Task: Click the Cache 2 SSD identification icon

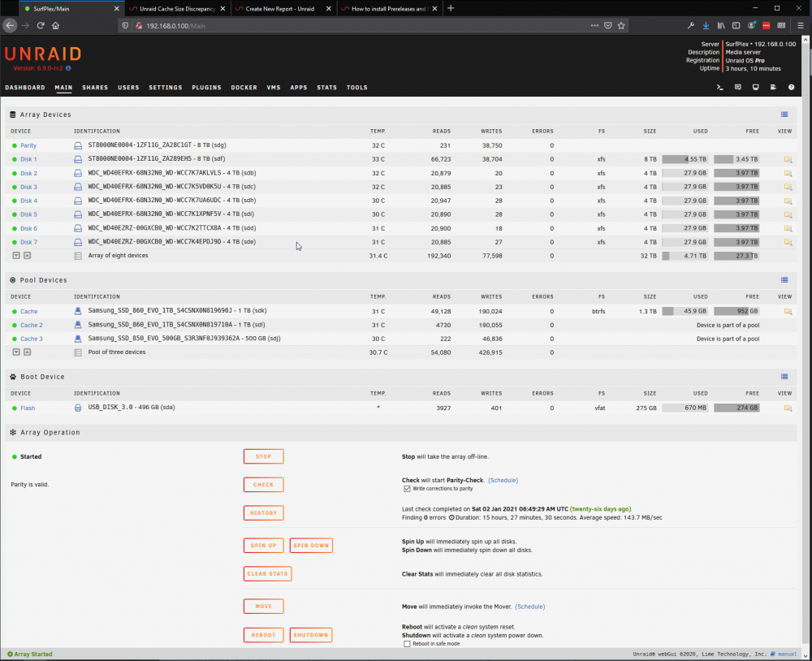Action: click(78, 326)
